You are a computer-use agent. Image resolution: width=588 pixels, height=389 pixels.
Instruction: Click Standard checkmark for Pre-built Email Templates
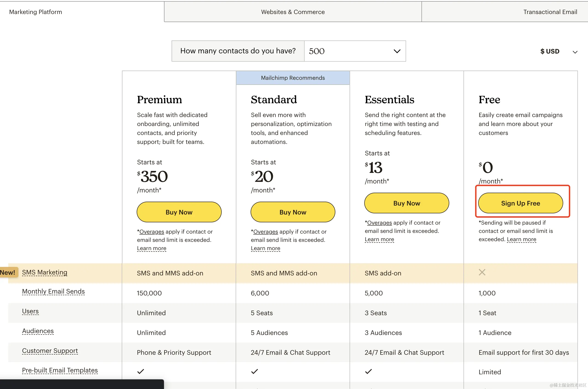254,371
